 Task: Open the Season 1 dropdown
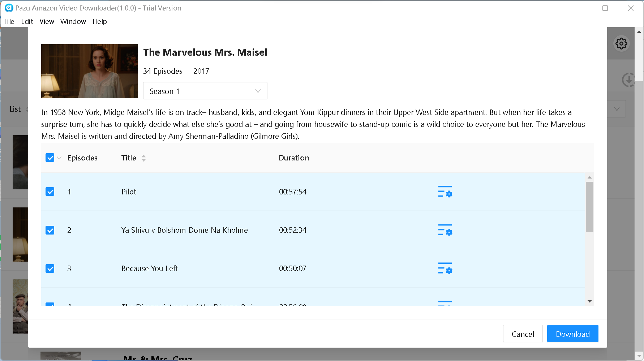pos(205,91)
